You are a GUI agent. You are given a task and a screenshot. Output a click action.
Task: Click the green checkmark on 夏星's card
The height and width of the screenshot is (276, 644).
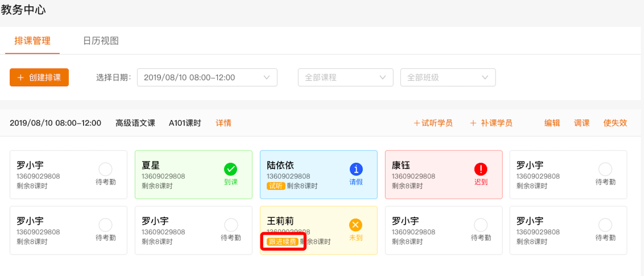pyautogui.click(x=231, y=169)
